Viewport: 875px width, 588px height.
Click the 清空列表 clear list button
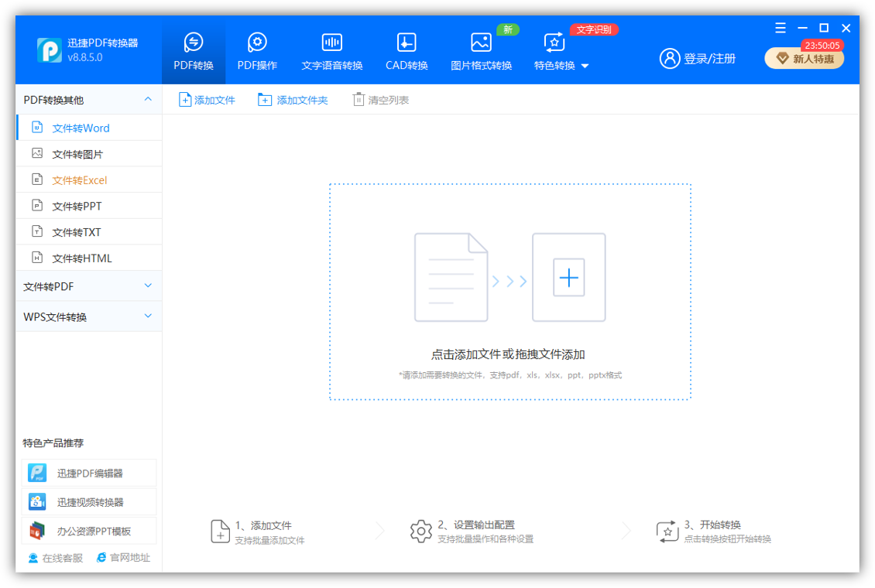381,100
